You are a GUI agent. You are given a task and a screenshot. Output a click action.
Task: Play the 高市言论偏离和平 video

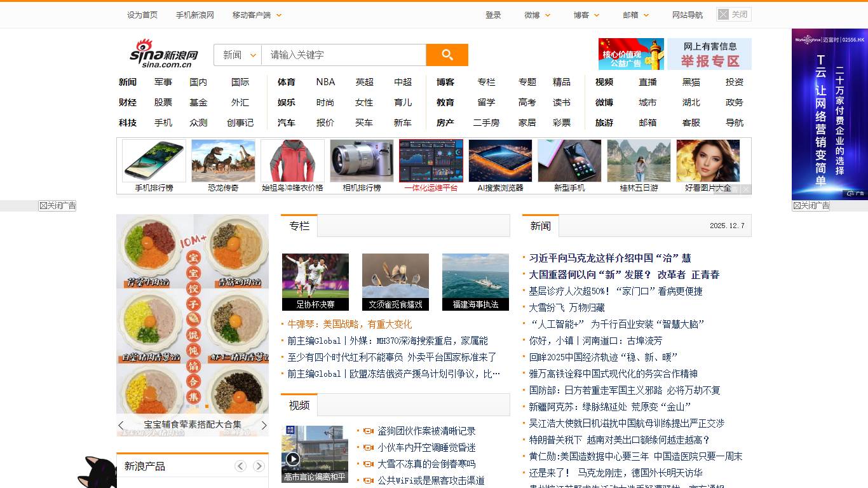click(x=293, y=459)
